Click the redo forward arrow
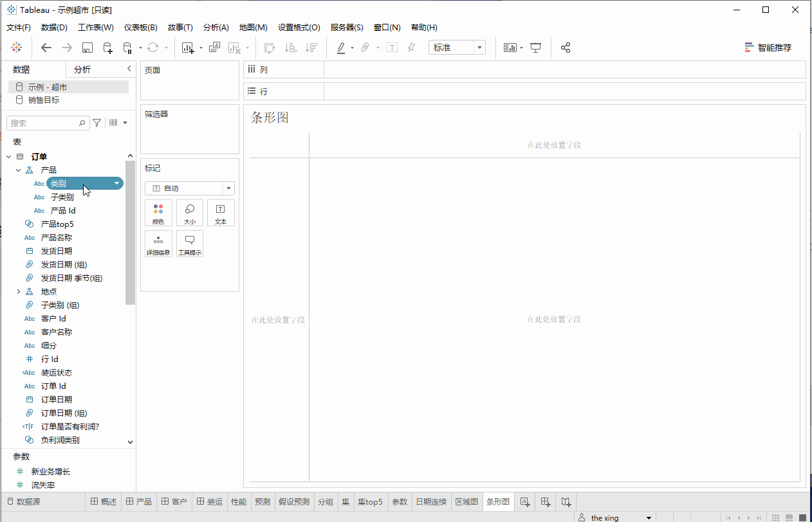Screen dimensions: 812x522 tap(67, 48)
